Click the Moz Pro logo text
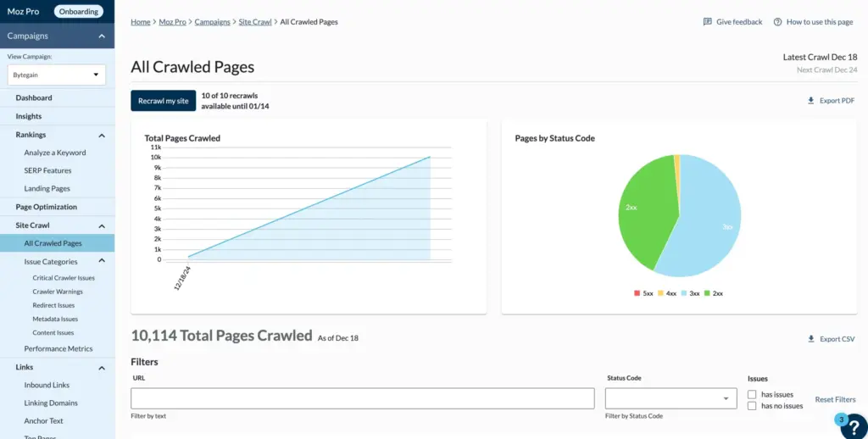This screenshot has width=868, height=439. (x=23, y=11)
